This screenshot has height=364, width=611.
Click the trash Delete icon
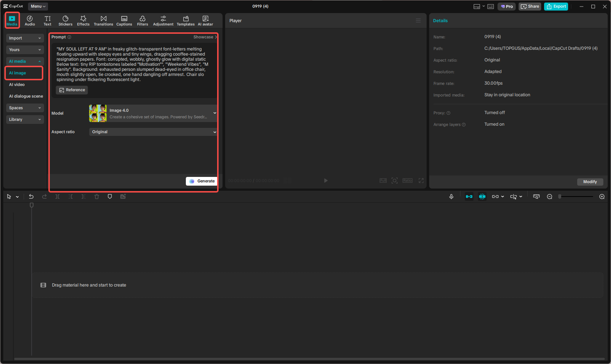coord(97,197)
